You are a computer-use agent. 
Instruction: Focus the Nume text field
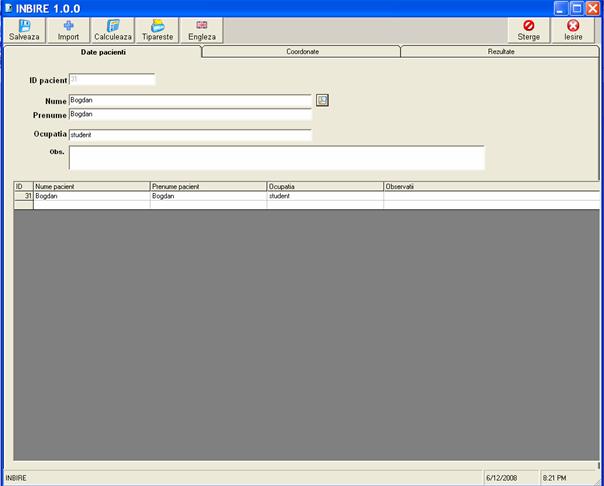[x=190, y=101]
